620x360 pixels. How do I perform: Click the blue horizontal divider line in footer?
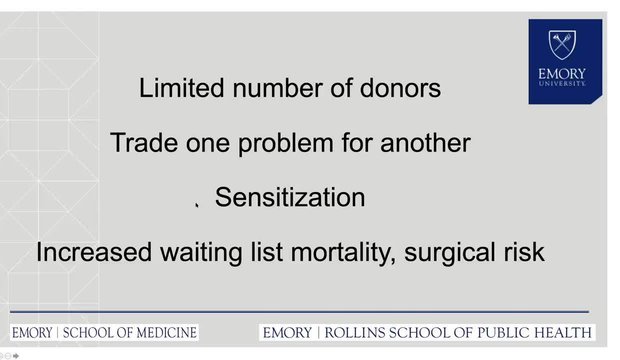tap(299, 312)
